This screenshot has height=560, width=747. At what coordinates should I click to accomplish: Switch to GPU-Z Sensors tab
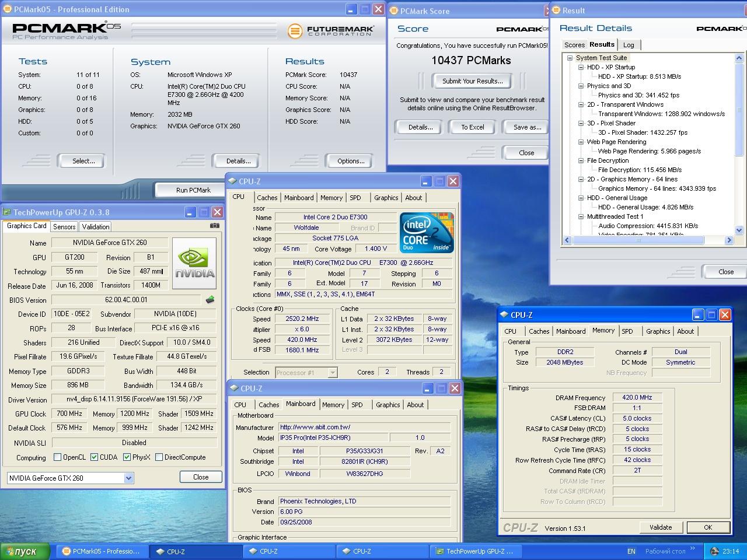pyautogui.click(x=64, y=227)
